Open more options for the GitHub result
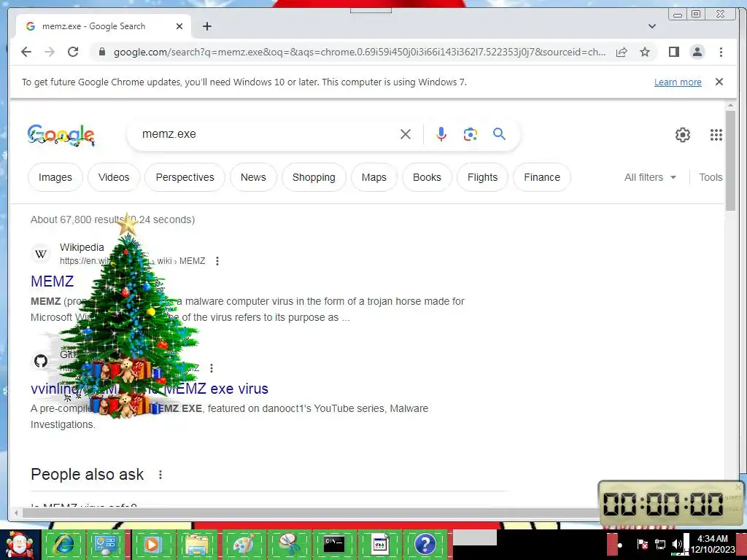 [212, 368]
